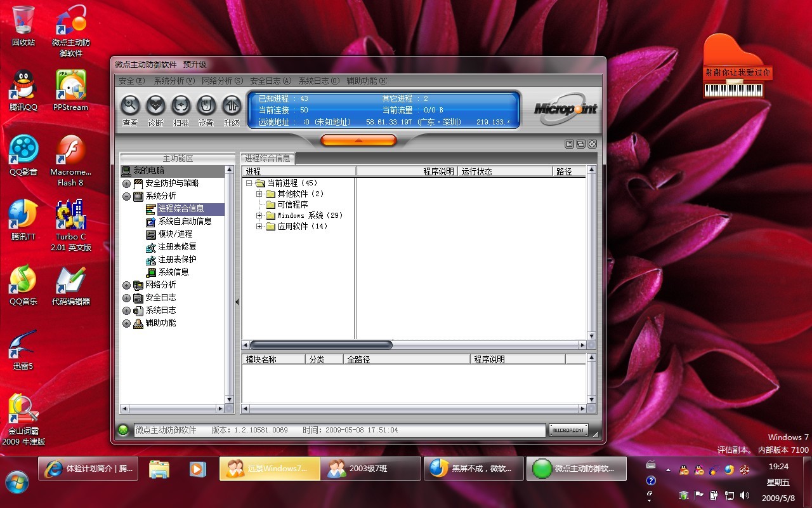Click the process list horizontal scrollbar thumb
Viewport: 812px width, 508px height.
pyautogui.click(x=320, y=345)
